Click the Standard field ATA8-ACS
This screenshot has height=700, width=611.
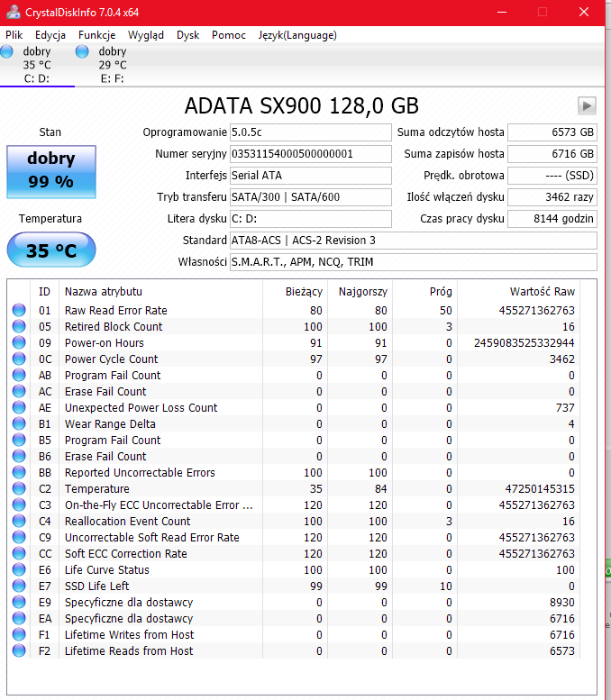pyautogui.click(x=414, y=241)
